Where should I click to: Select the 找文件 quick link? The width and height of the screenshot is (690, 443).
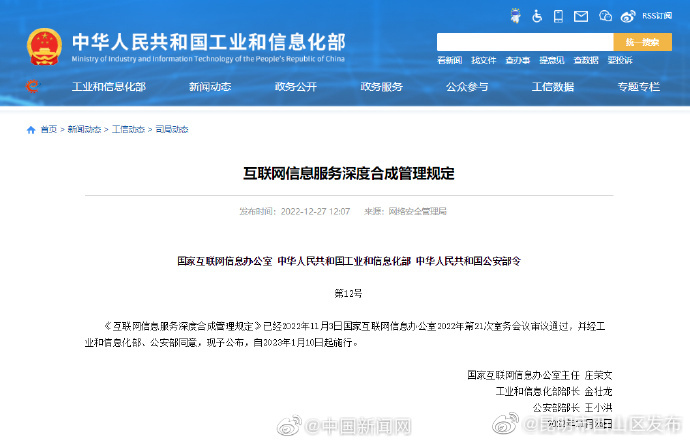(x=484, y=60)
